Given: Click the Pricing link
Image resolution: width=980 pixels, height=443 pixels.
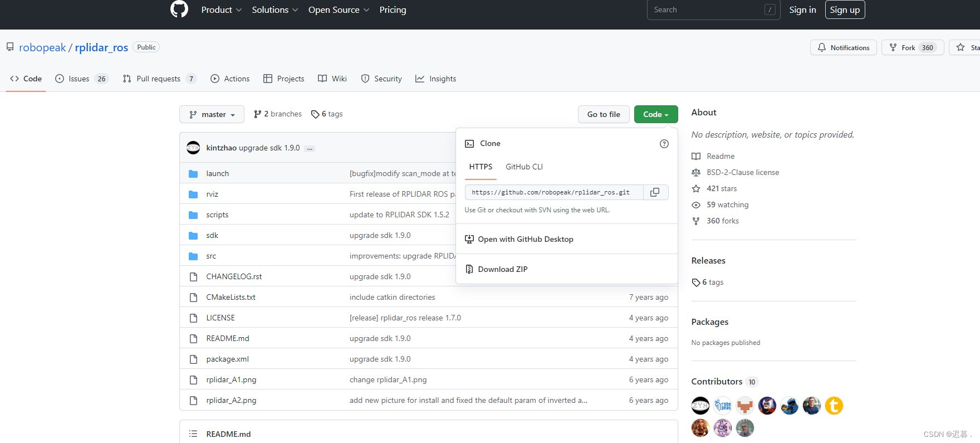Looking at the screenshot, I should pos(393,9).
